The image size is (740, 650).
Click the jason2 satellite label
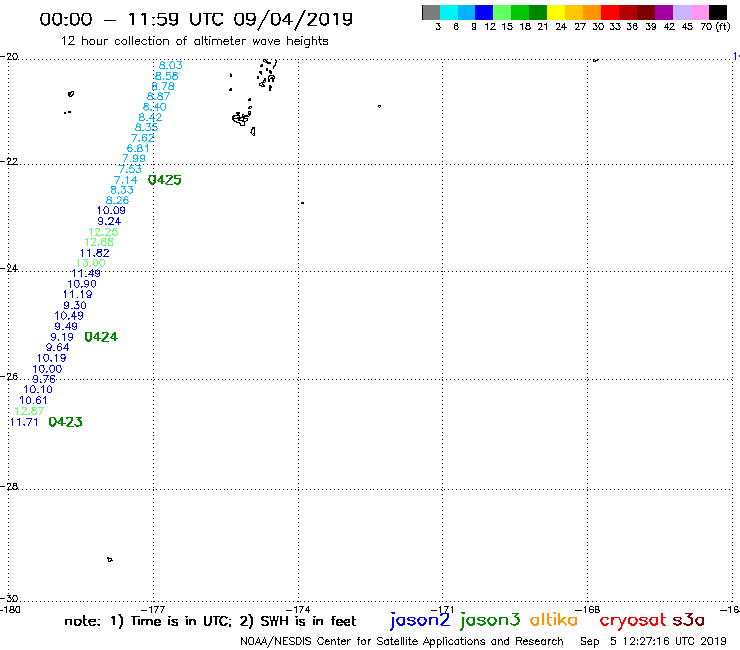420,620
